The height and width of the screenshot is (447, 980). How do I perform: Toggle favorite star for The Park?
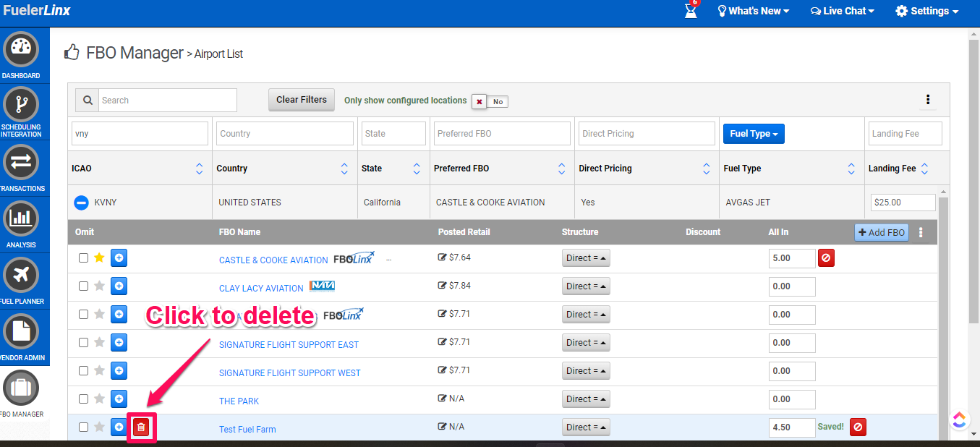point(99,399)
